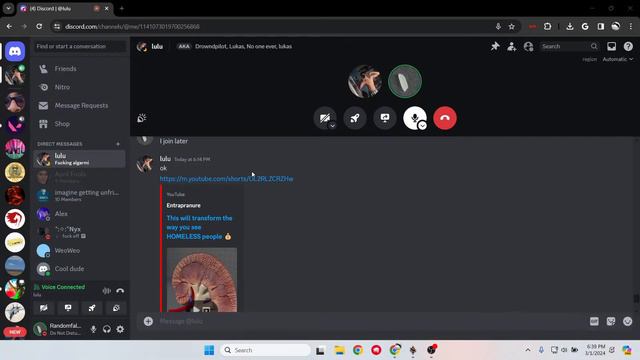
Task: Share your screen in the call
Action: (x=385, y=118)
